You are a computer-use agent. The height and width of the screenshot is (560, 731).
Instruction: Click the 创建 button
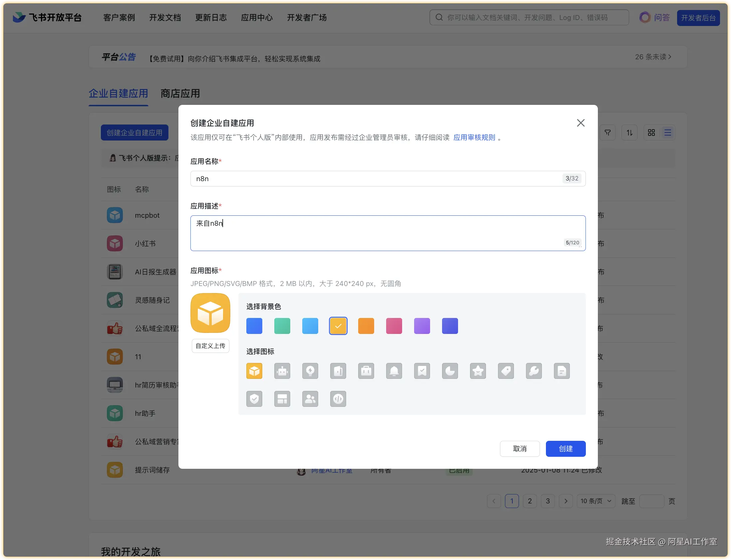[566, 449]
